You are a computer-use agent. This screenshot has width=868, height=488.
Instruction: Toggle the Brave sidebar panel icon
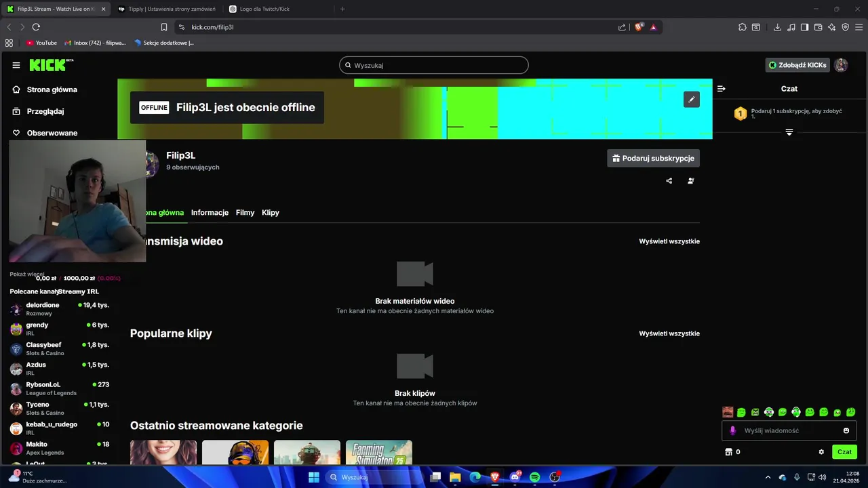coord(804,27)
